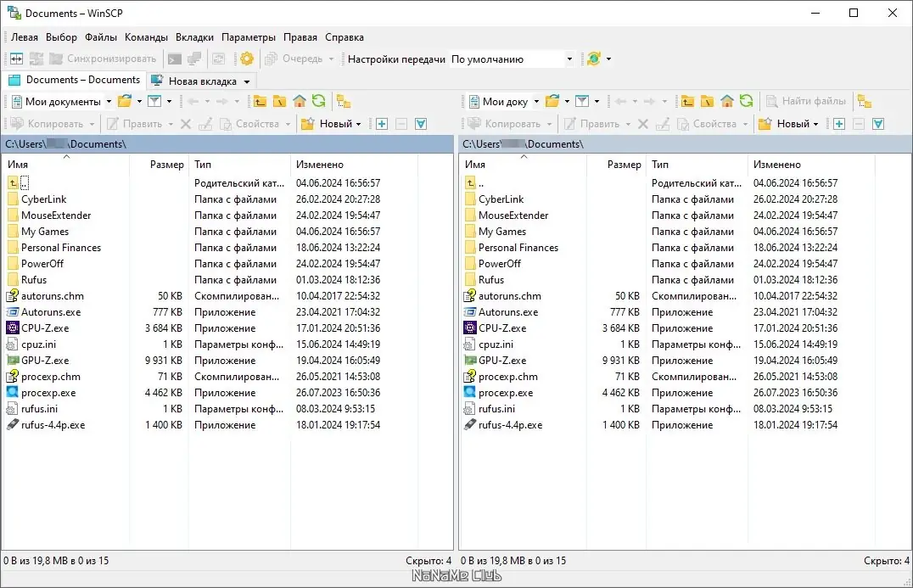The height and width of the screenshot is (588, 913).
Task: Click the globe refresh icon beside transfer settings
Action: pos(593,59)
